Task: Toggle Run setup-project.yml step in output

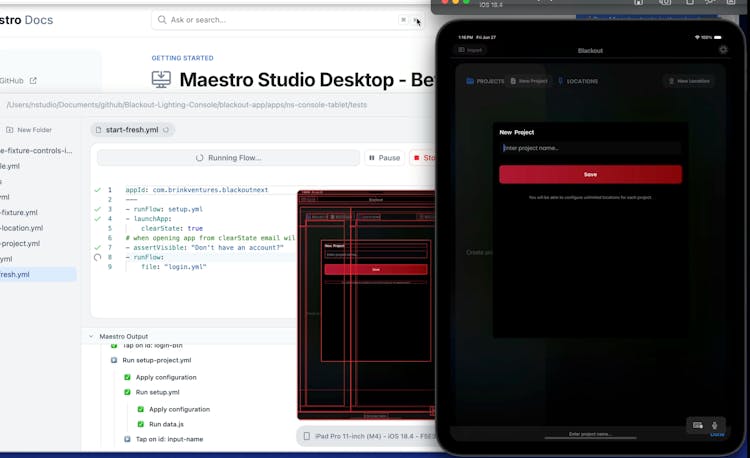Action: coord(114,360)
